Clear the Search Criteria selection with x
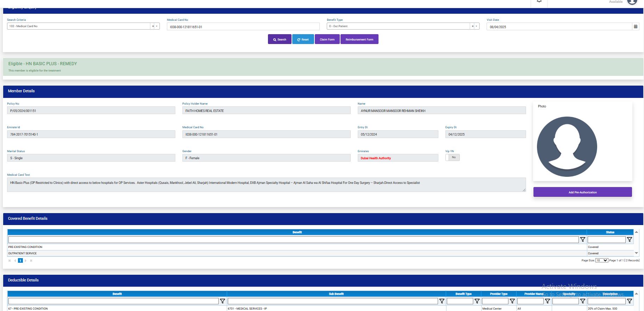This screenshot has height=311, width=644. coord(153,26)
